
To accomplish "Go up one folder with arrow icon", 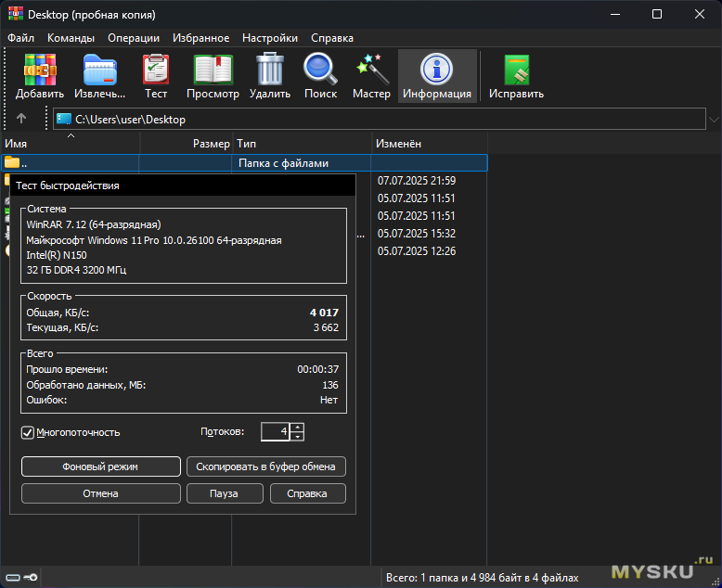I will (x=21, y=119).
